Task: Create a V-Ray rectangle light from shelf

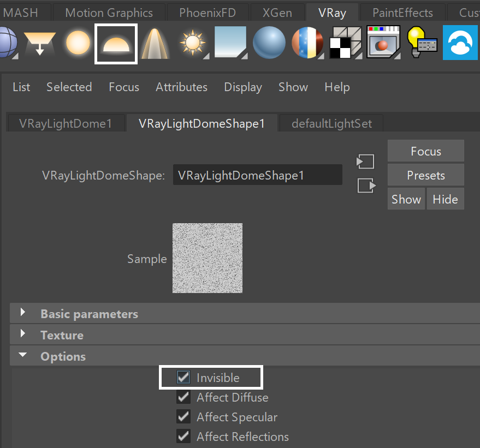Action: point(40,44)
